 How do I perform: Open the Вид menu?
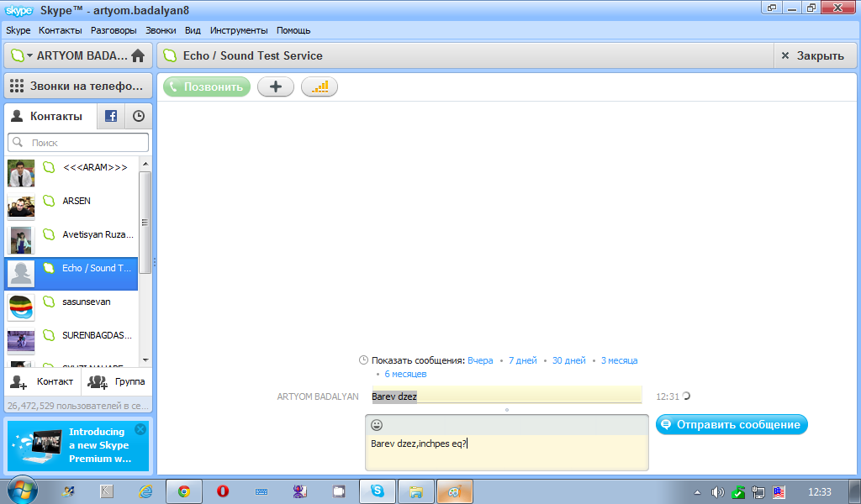click(x=193, y=30)
